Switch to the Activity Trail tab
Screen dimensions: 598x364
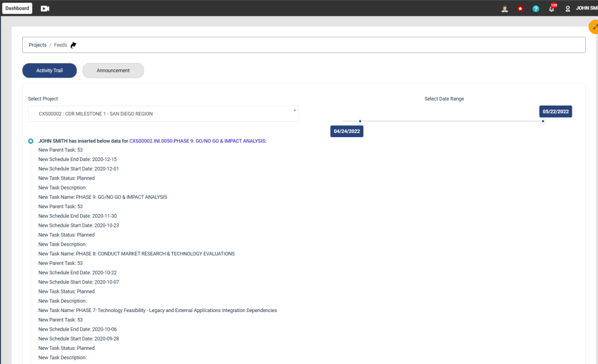point(50,71)
